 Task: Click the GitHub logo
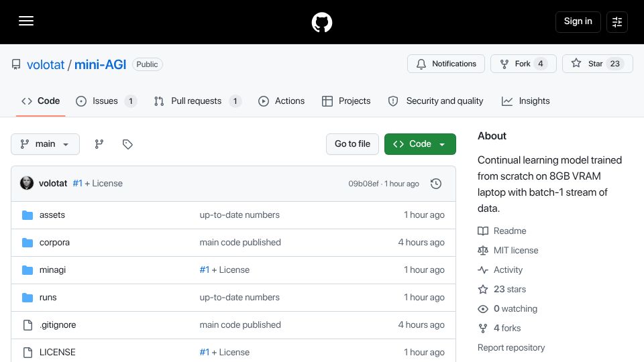(322, 22)
